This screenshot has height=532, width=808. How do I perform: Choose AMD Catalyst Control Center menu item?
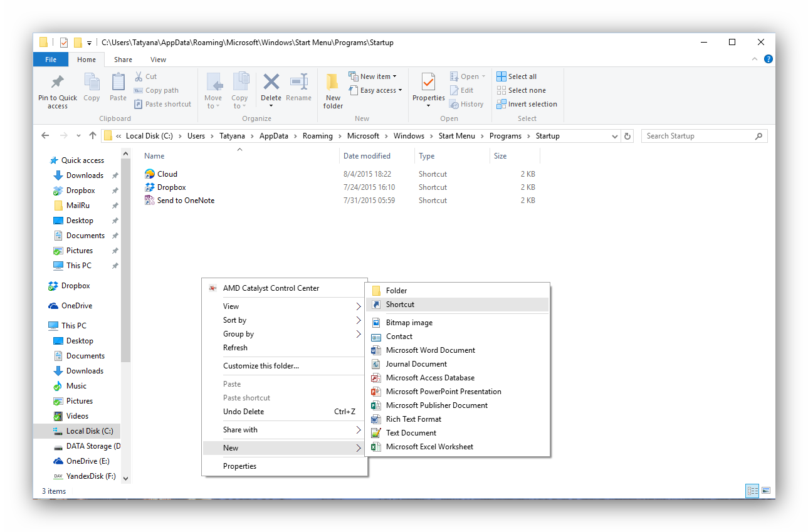tap(285, 288)
